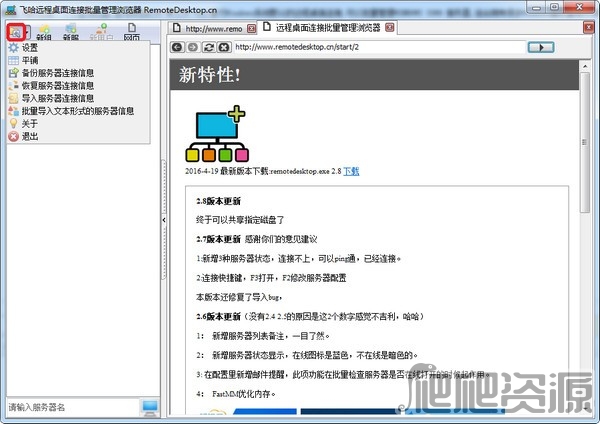The image size is (600, 424).
Task: Close the 远程桌面连接批量管理浏览器 tab
Action: [x=390, y=28]
